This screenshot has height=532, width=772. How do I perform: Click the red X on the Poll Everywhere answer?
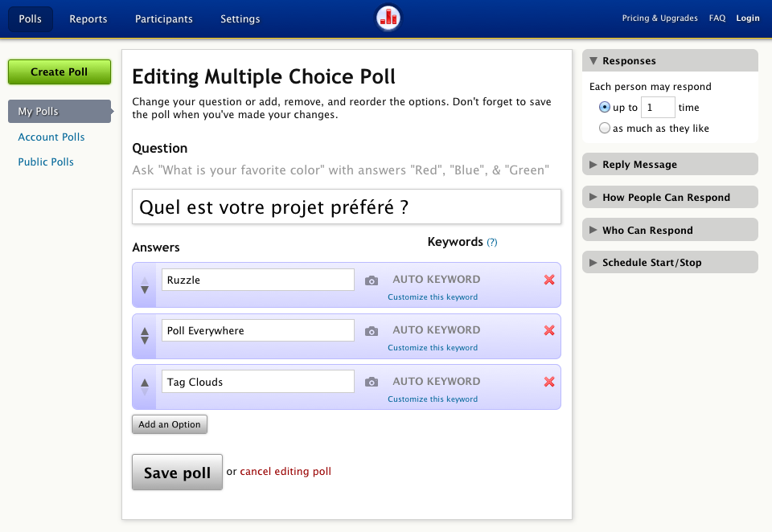549,330
